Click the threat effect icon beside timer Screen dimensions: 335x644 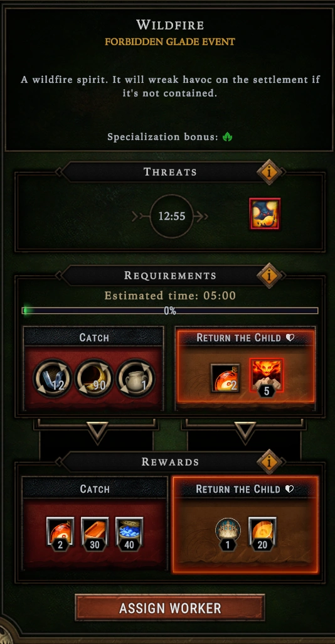[265, 213]
